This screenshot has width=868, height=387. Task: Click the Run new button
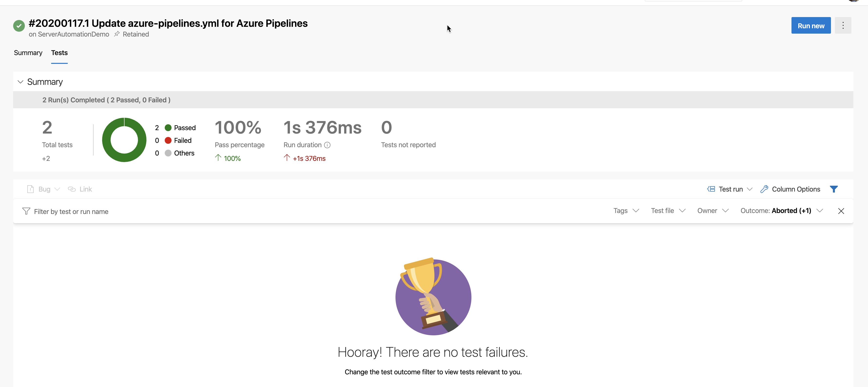point(811,26)
